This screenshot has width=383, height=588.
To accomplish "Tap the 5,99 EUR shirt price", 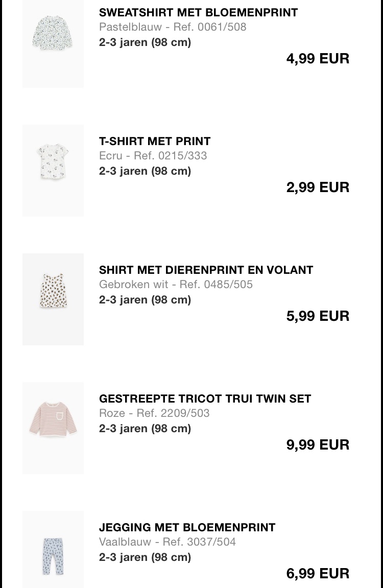I will point(318,316).
